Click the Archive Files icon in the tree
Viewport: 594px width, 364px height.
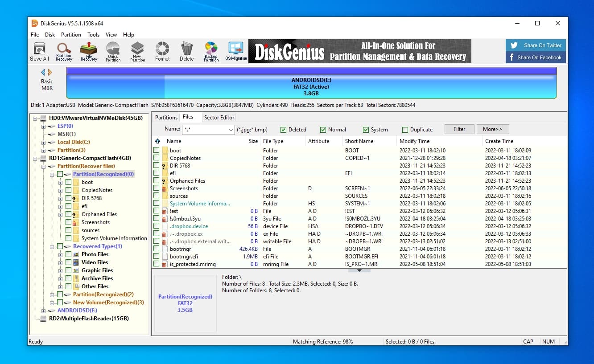76,278
